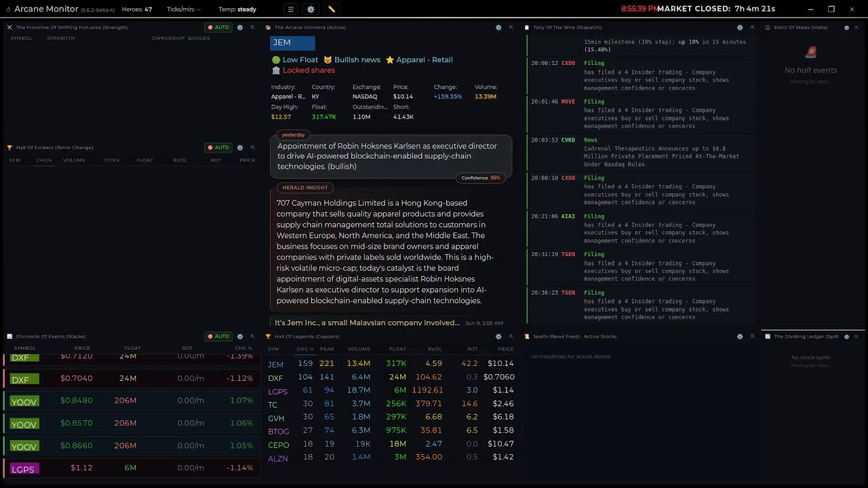Click the trophy icon of Hall Of Embers

point(9,147)
